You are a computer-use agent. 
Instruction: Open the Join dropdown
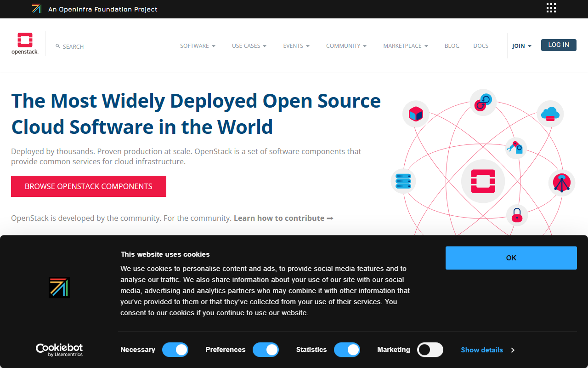pos(522,46)
